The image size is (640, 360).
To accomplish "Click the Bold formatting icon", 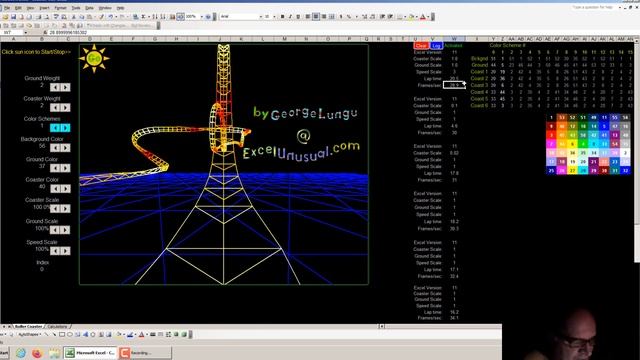I will (x=282, y=17).
